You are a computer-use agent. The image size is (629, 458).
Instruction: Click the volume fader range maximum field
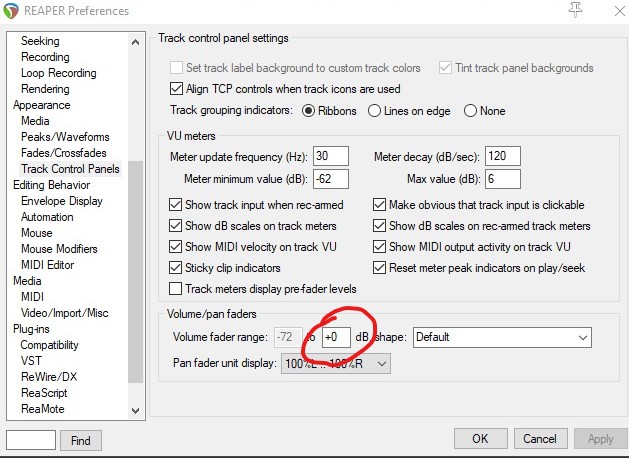point(336,337)
